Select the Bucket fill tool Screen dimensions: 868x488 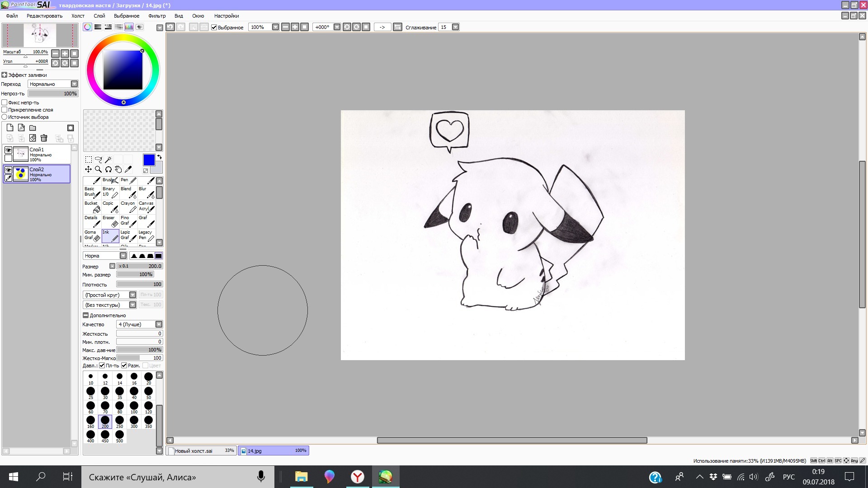92,206
